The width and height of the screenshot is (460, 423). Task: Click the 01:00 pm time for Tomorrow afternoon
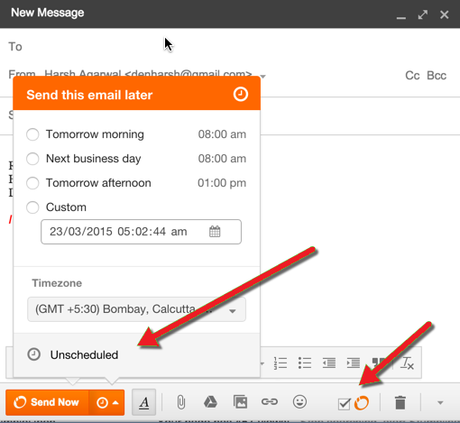222,183
